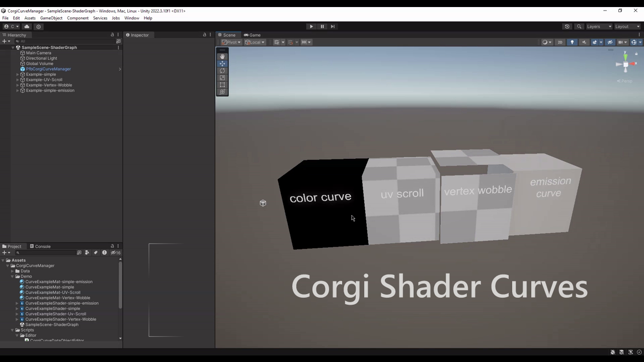Viewport: 644px width, 362px height.
Task: Select the Hand (View) tool in the Scene
Action: 222,57
